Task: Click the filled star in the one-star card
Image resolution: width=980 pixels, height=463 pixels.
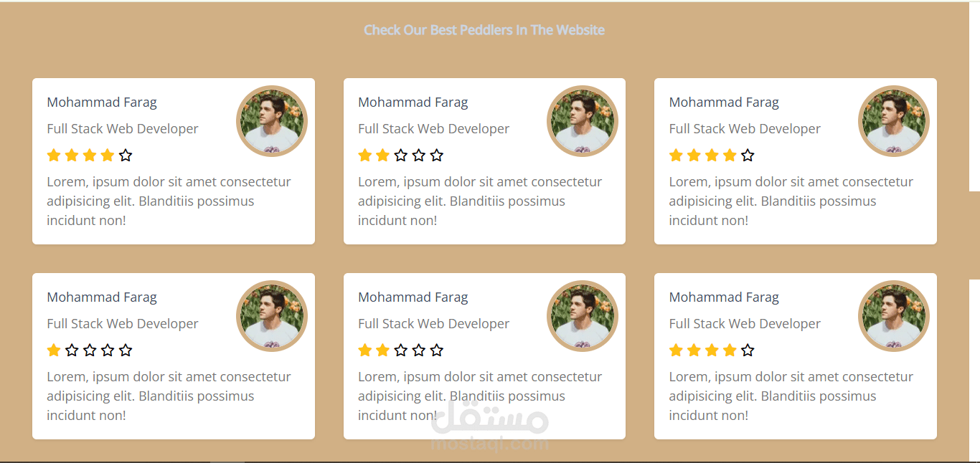Action: pos(54,350)
